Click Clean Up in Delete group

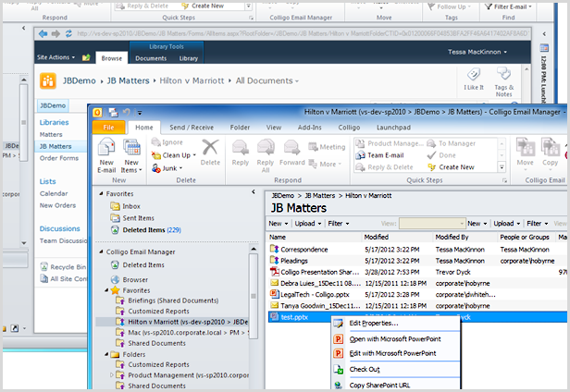click(173, 155)
